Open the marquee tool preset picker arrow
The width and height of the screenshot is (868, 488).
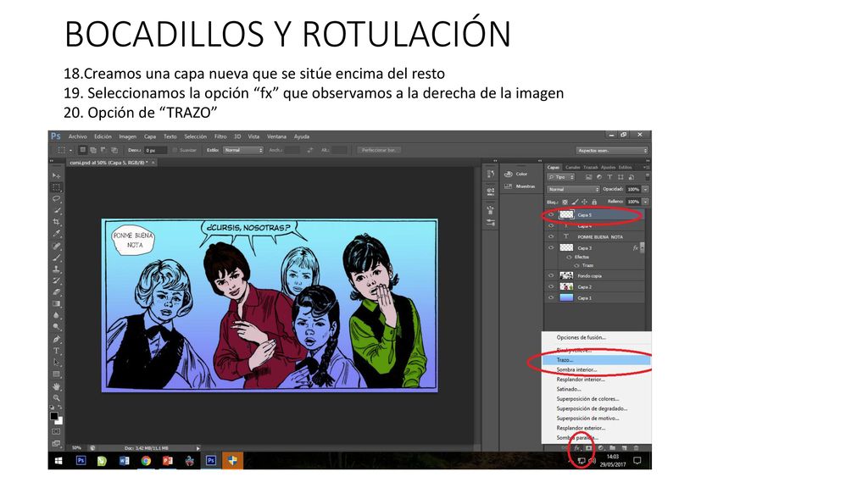click(x=70, y=151)
